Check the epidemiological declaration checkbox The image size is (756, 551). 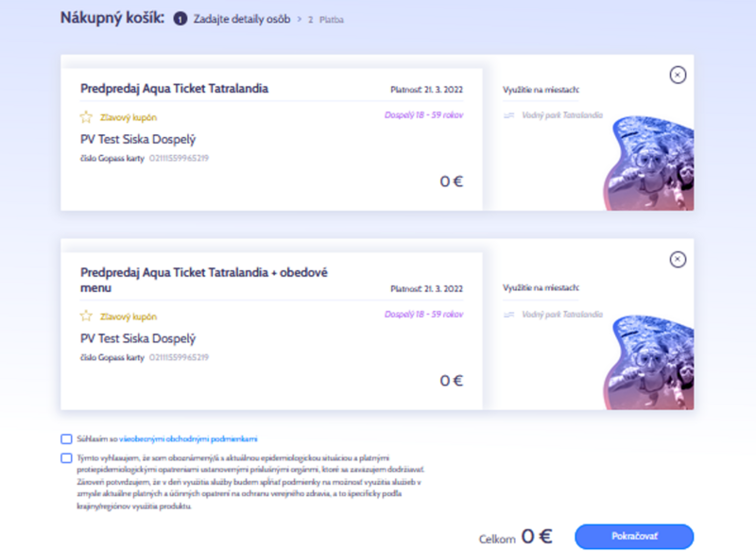pos(66,458)
